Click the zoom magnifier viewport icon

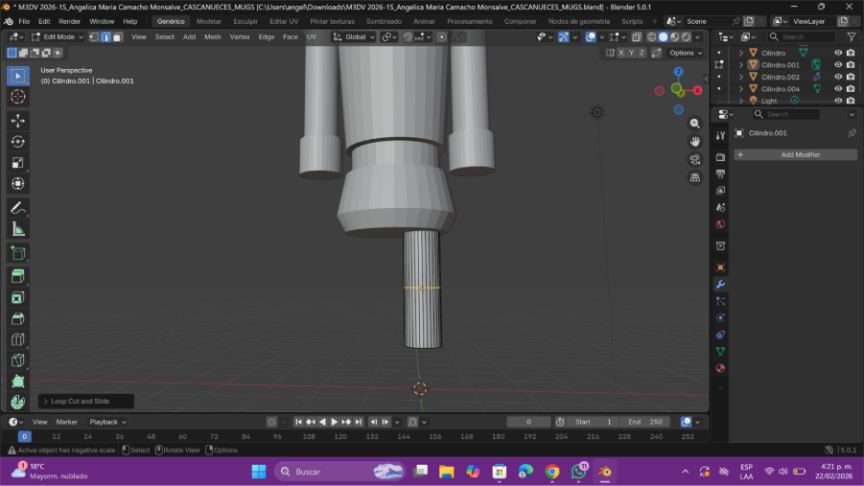coord(695,124)
